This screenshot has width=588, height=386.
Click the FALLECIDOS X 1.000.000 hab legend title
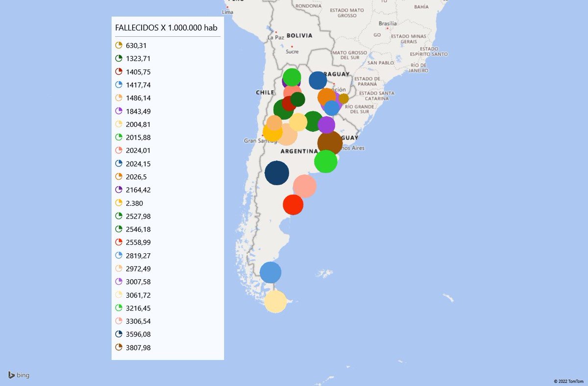(166, 27)
